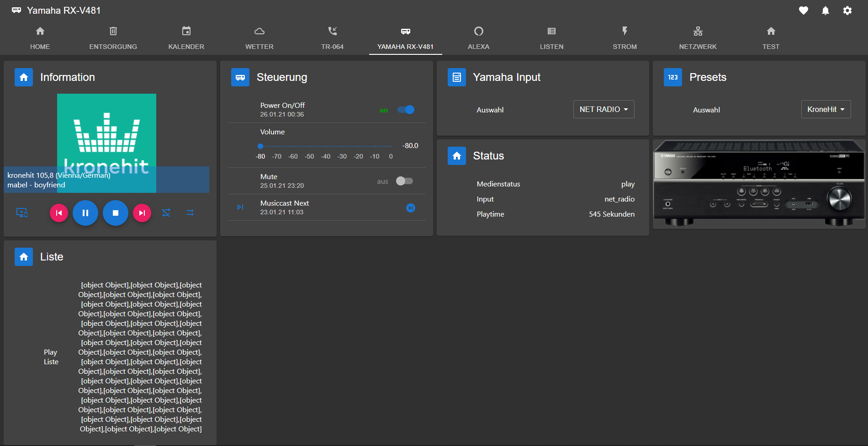Open the TEST tab
The height and width of the screenshot is (446, 868).
(x=771, y=37)
